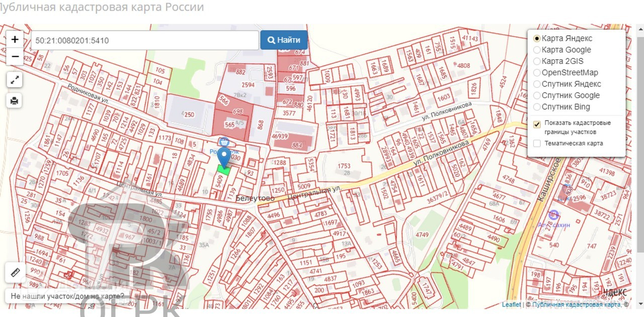The height and width of the screenshot is (317, 644).
Task: Click the cadastral number search field
Action: (x=145, y=40)
